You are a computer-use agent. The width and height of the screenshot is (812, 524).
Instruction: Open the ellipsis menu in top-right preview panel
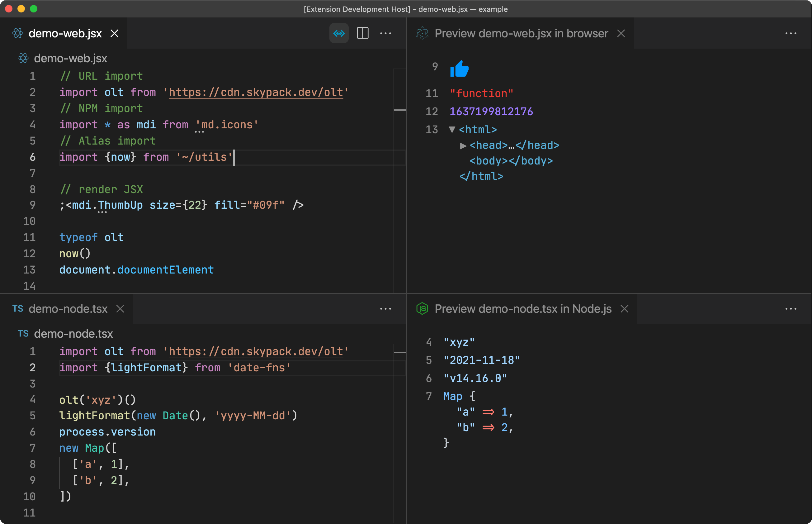click(791, 33)
